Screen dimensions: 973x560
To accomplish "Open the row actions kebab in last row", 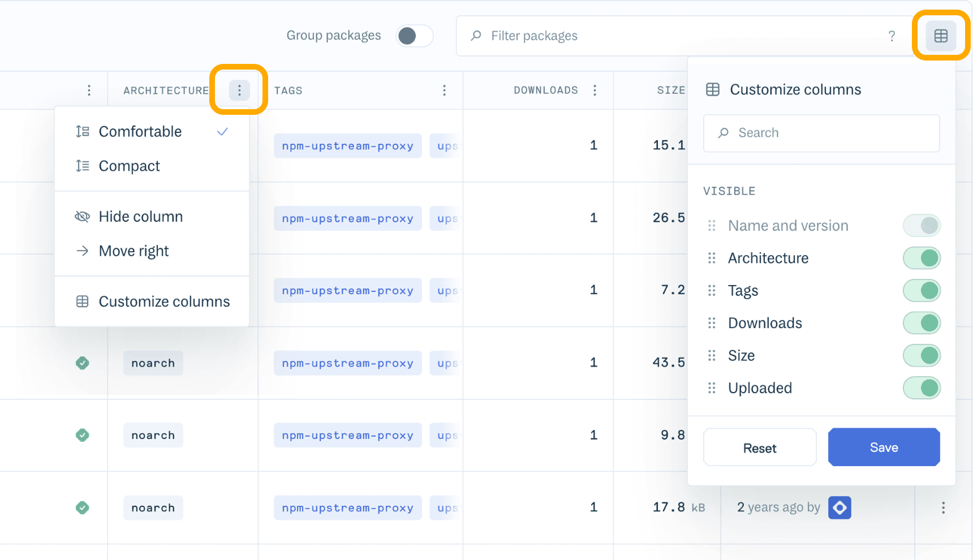I will [x=943, y=507].
